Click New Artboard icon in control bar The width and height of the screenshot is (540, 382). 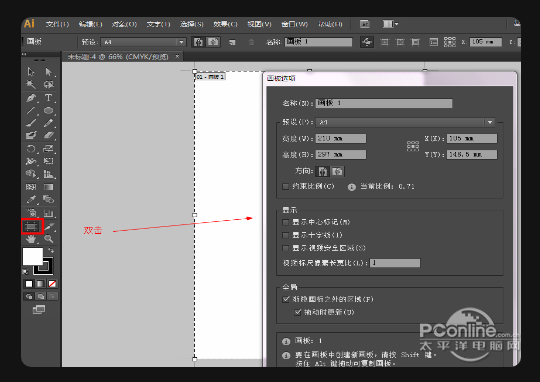pyautogui.click(x=232, y=42)
